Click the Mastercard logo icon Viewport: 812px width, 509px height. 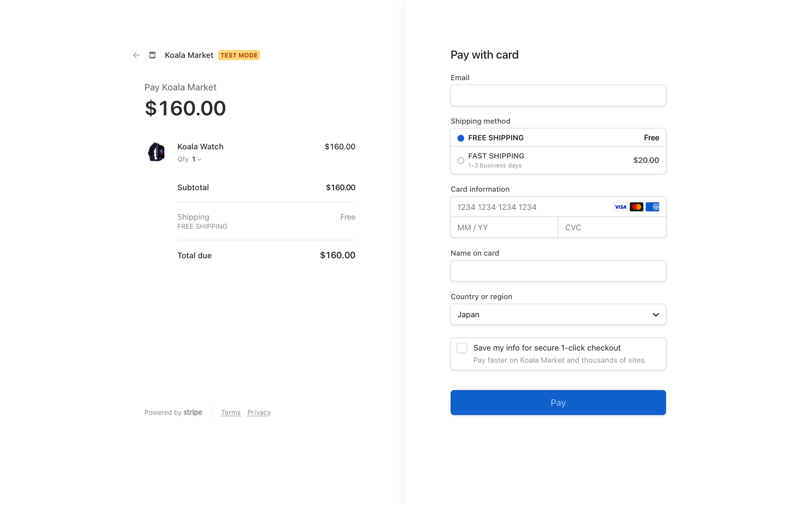pos(637,207)
